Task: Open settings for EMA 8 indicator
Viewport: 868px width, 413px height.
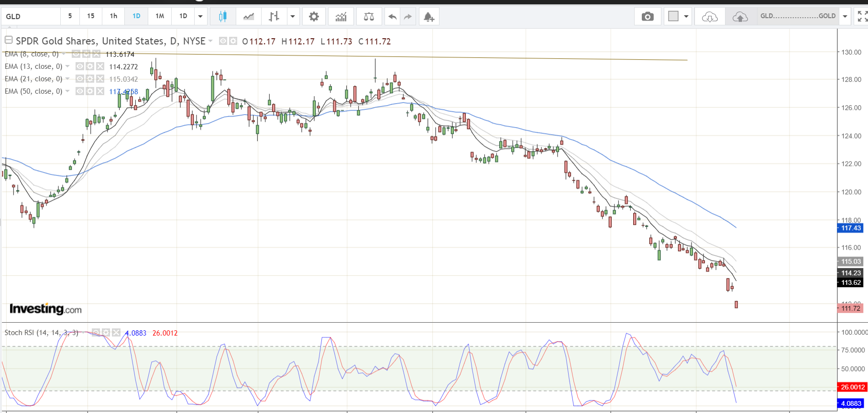Action: pyautogui.click(x=86, y=54)
